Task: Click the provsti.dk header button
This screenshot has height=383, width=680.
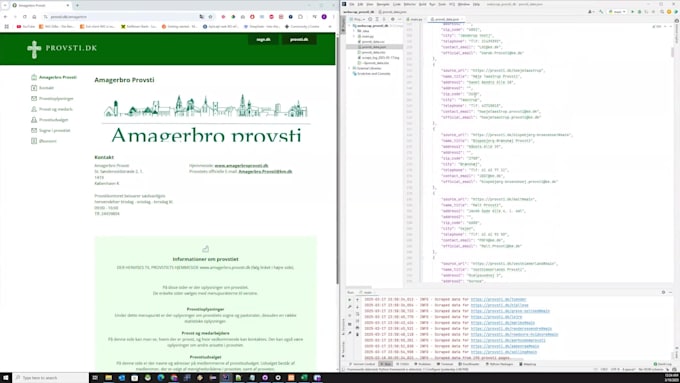Action: point(299,39)
